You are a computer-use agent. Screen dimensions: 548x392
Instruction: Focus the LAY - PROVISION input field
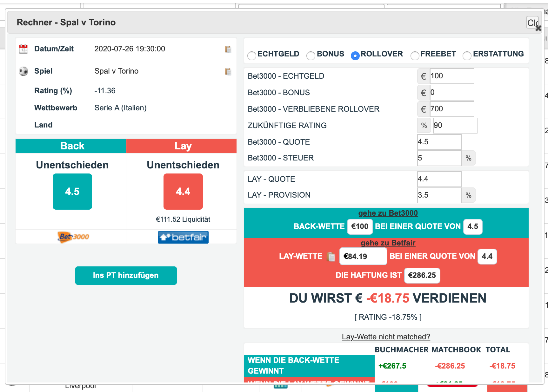439,195
